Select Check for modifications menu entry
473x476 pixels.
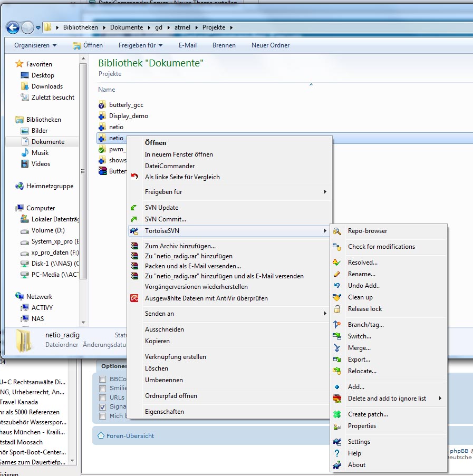[381, 247]
